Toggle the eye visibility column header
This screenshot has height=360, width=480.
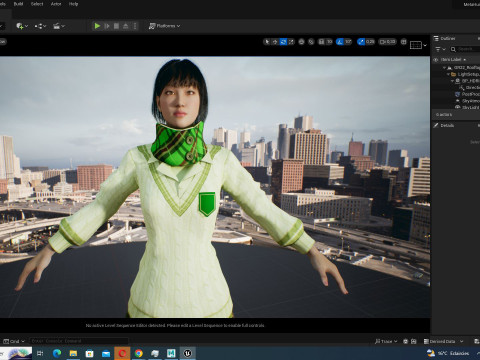[x=435, y=60]
